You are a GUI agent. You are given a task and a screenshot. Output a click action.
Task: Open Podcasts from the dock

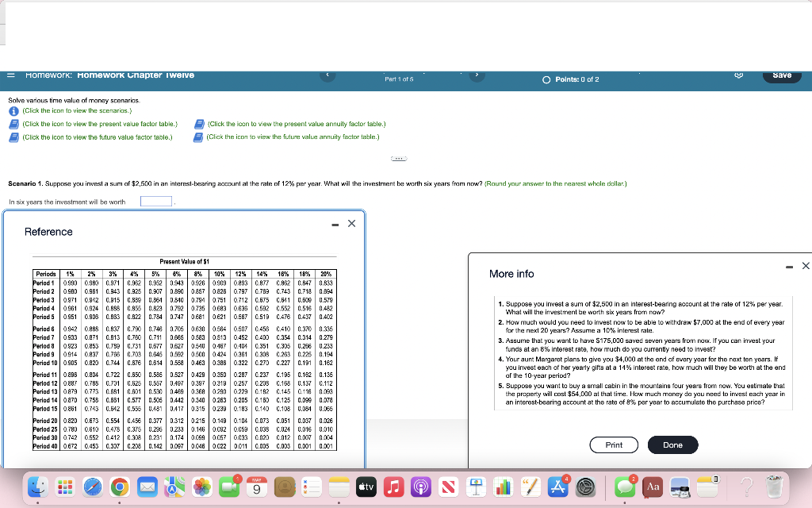(x=420, y=487)
